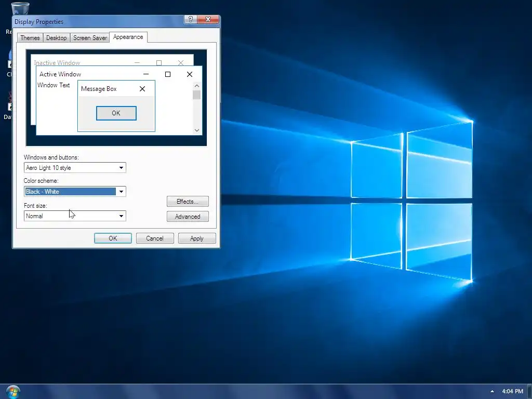Viewport: 532px width, 399px height.
Task: Click the Display Properties title bar
Action: coord(98,22)
